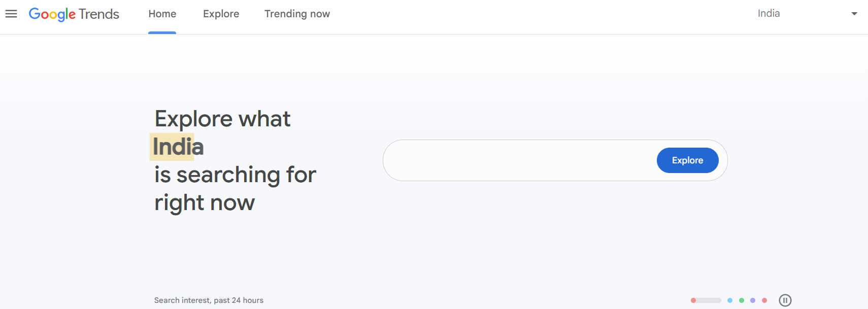Click the 'right now' headline text
Image resolution: width=868 pixels, height=309 pixels.
pyautogui.click(x=205, y=202)
